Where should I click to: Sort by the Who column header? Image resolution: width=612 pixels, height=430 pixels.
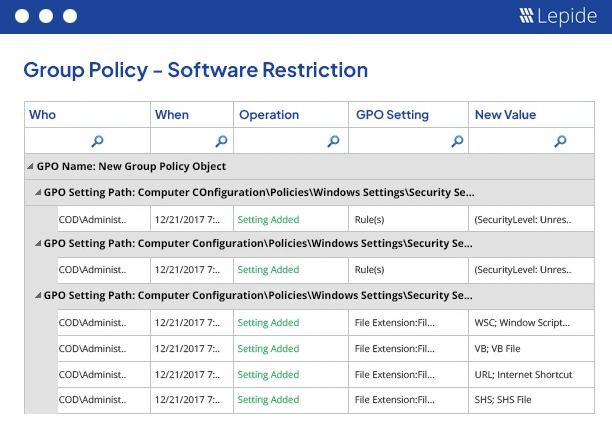pyautogui.click(x=87, y=115)
